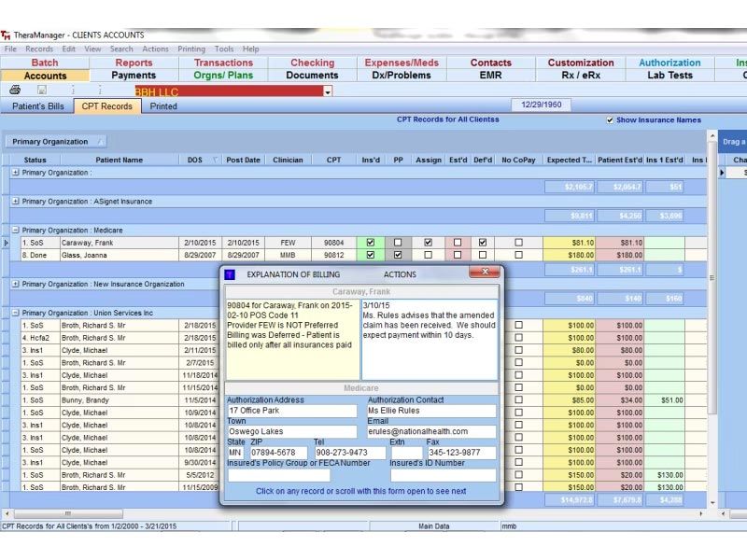Check No CoPay in the $85.00 Bunny row
The height and width of the screenshot is (560, 747).
[518, 400]
